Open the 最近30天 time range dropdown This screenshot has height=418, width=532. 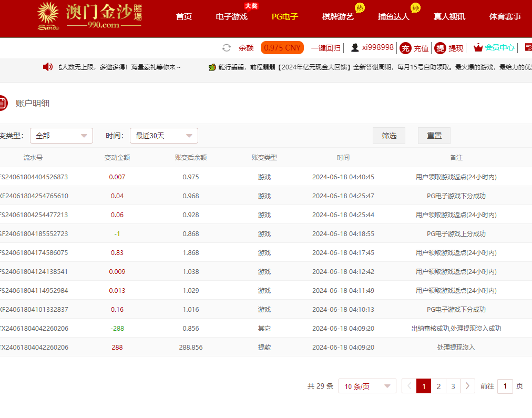(163, 136)
